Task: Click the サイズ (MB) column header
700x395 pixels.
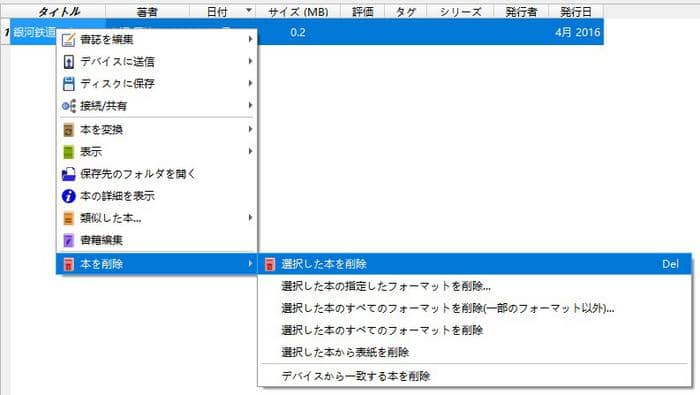Action: [298, 12]
